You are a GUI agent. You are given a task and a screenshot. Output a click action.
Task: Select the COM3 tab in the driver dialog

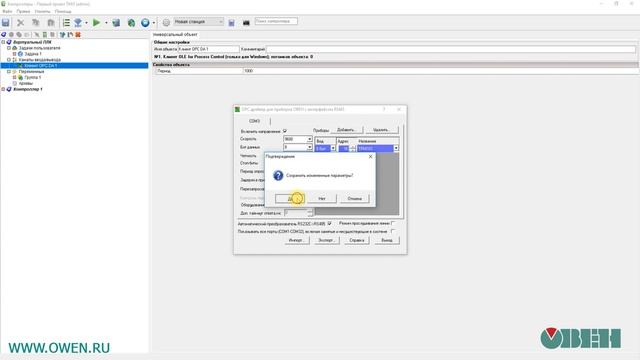pyautogui.click(x=254, y=121)
